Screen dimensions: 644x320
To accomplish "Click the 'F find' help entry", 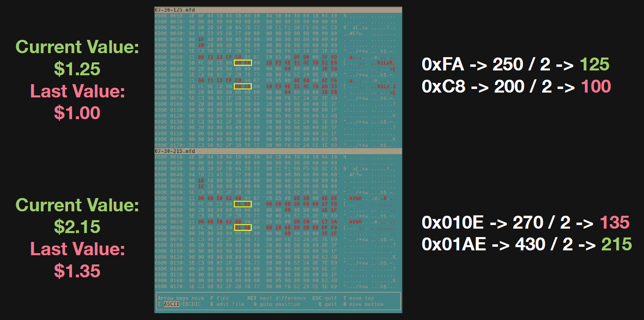I will coord(219,298).
